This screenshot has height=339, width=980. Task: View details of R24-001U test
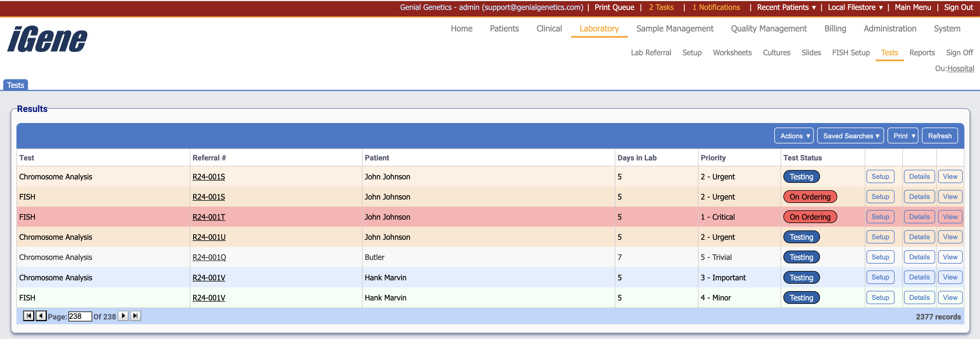point(919,237)
